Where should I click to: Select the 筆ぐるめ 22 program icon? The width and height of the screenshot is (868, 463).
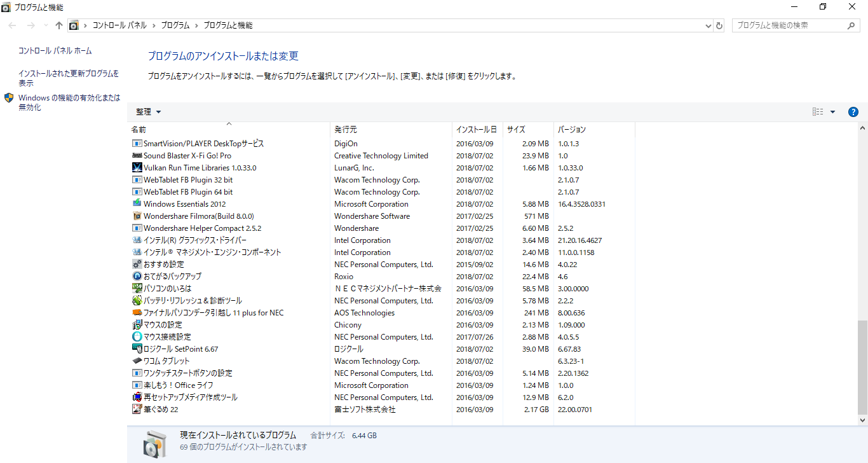[x=137, y=410]
